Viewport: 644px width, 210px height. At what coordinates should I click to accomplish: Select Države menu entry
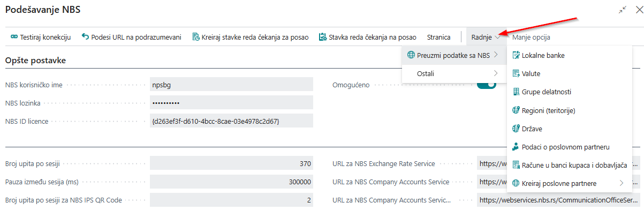pyautogui.click(x=569, y=129)
